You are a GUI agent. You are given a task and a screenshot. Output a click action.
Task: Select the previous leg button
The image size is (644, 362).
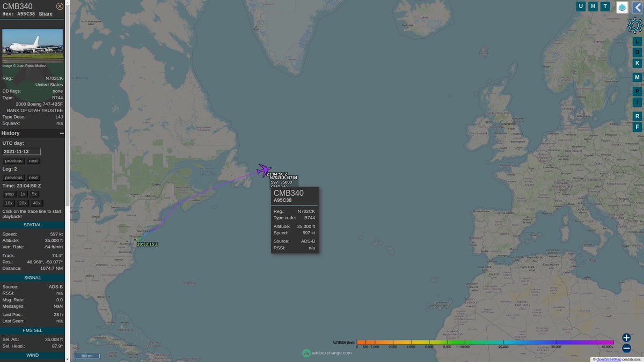(13, 178)
